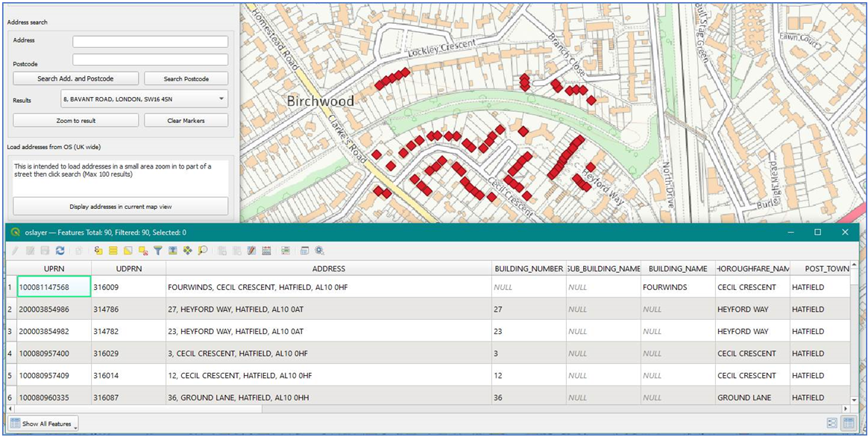
Task: Select row 3 for 23 Heyford Way
Action: point(10,331)
